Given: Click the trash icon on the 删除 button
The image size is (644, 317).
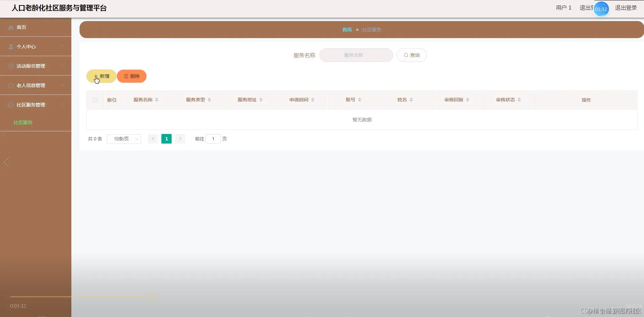Looking at the screenshot, I should point(126,76).
